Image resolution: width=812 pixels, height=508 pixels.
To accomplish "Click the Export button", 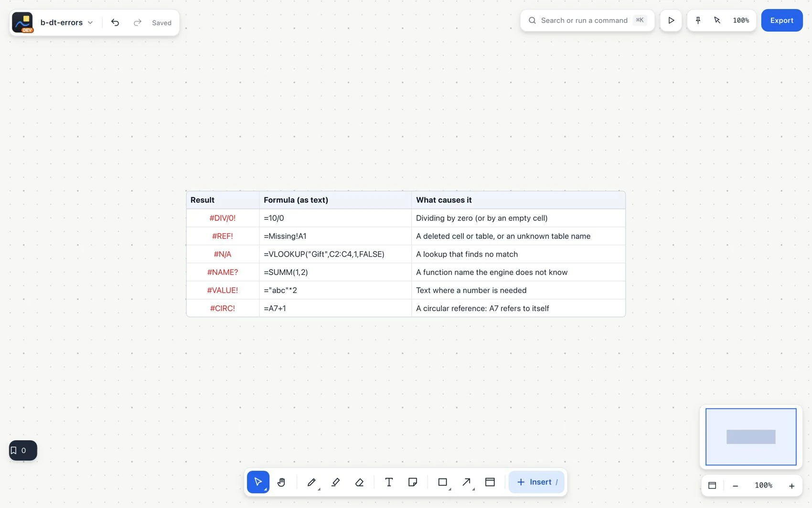I will [782, 20].
